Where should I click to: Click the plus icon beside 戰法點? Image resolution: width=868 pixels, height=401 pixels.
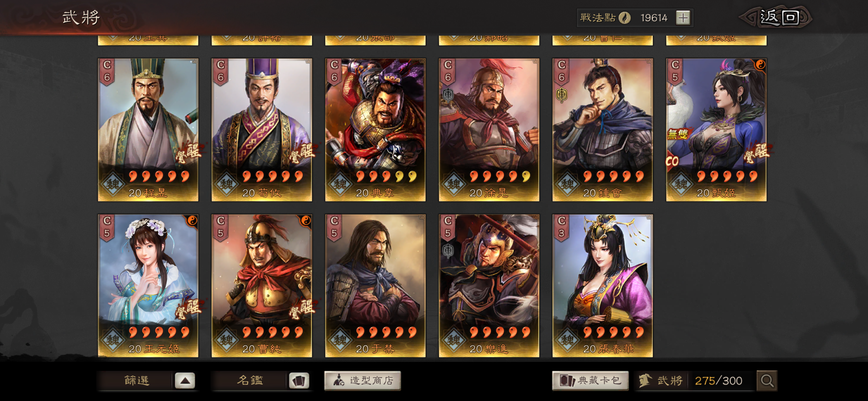(683, 18)
